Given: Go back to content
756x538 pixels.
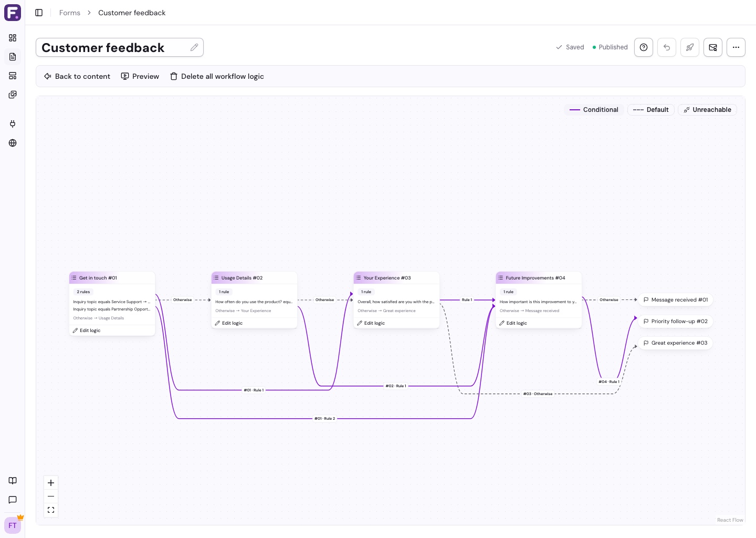Looking at the screenshot, I should click(77, 76).
